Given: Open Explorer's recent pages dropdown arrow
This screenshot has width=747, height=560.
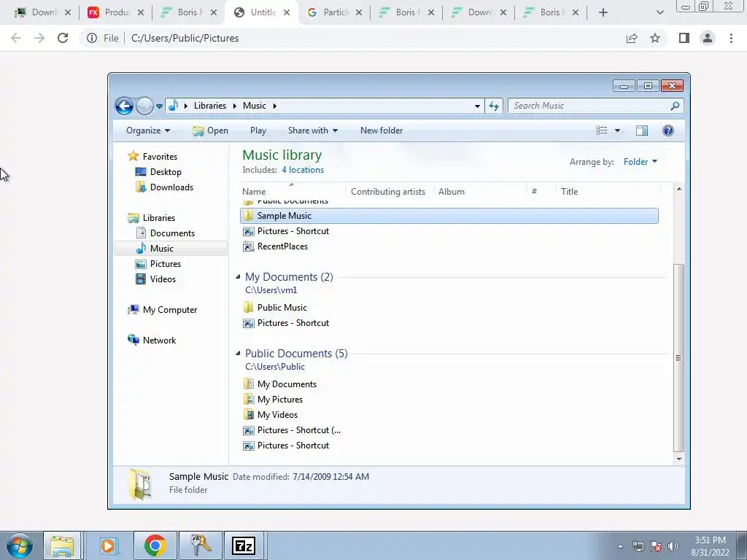Looking at the screenshot, I should 159,106.
